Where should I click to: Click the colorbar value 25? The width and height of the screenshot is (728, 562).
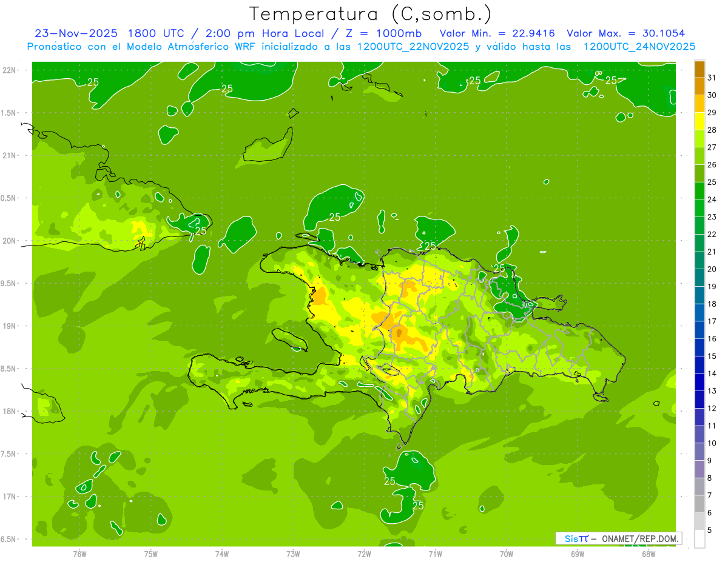click(712, 182)
